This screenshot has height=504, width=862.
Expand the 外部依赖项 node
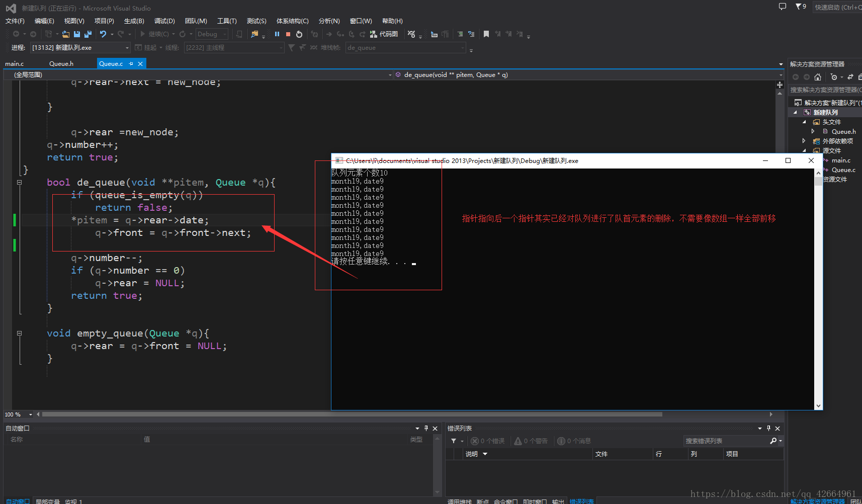click(x=804, y=141)
